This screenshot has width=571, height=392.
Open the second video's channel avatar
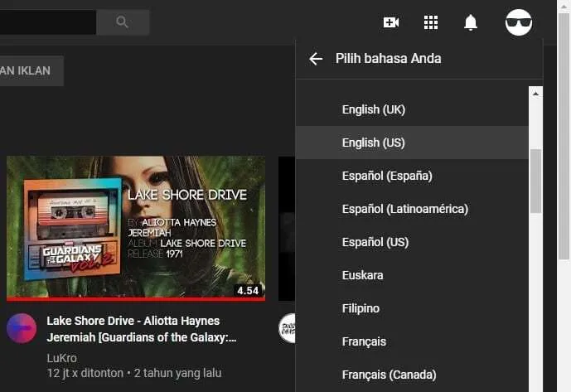[287, 328]
